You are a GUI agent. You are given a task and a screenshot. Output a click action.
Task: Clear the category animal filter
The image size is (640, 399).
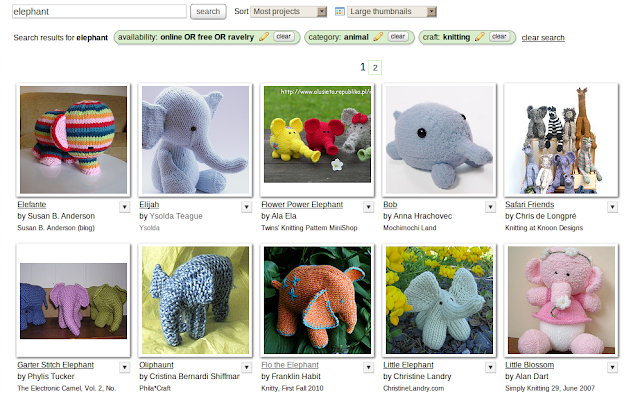(398, 36)
